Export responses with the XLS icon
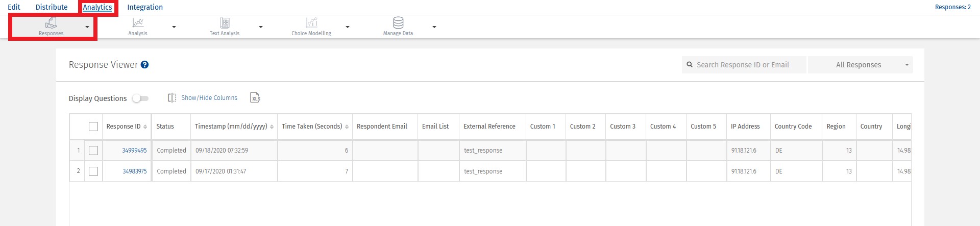The width and height of the screenshot is (980, 226). coord(255,98)
